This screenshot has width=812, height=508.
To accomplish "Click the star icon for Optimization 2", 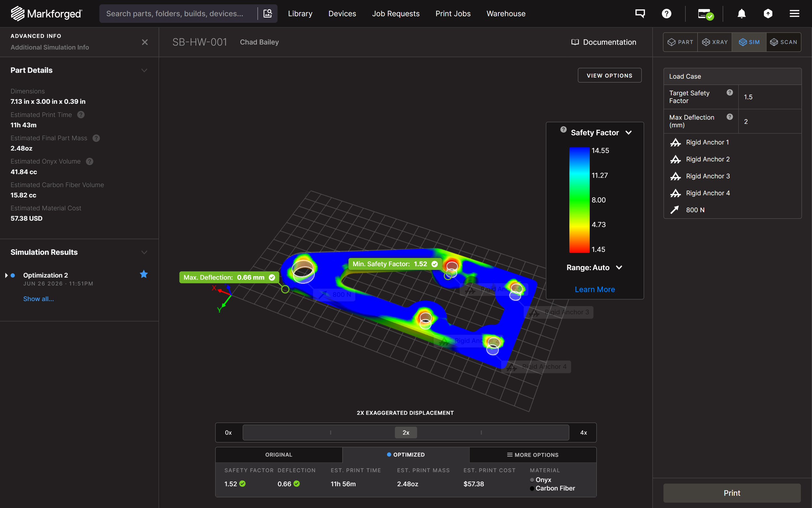I will pos(144,274).
